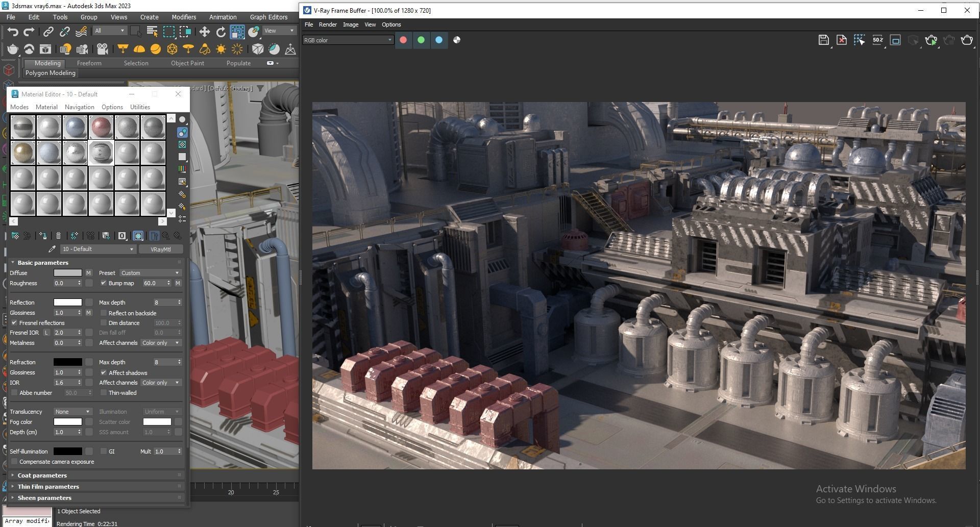Enable Abbe number checkbox
The width and height of the screenshot is (980, 527).
(14, 393)
